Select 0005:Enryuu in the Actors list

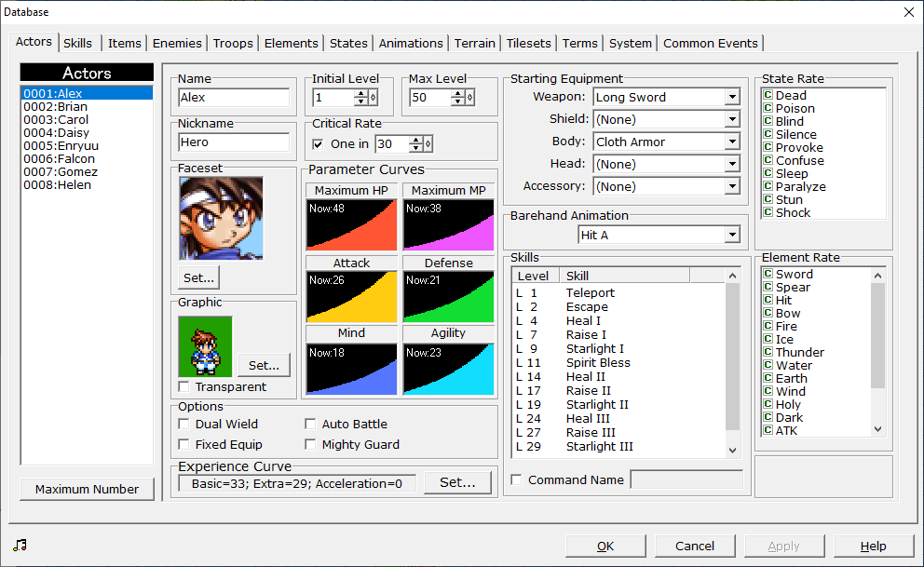tap(61, 146)
